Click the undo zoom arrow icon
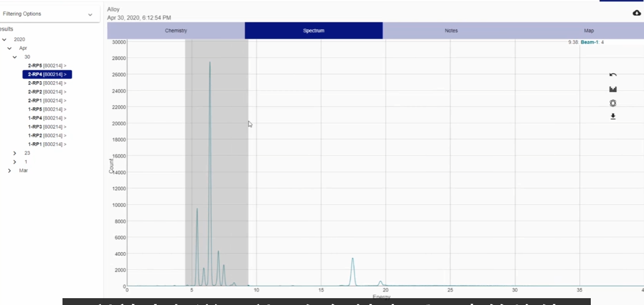This screenshot has width=644, height=305. tap(613, 75)
